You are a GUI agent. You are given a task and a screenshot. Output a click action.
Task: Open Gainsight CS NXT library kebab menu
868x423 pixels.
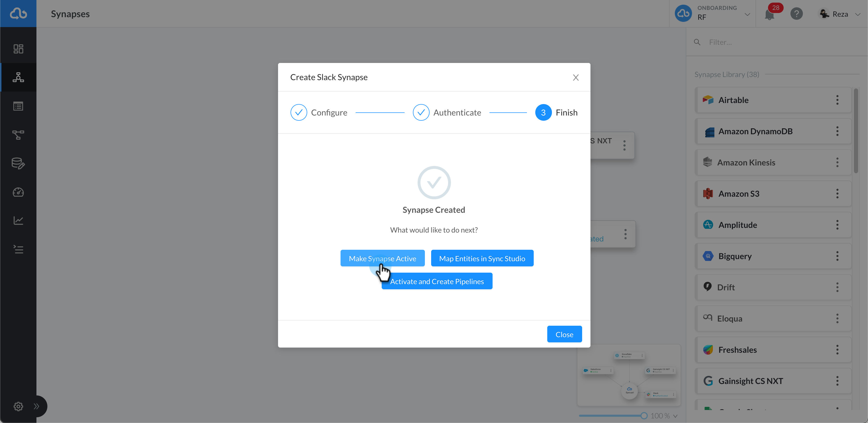(x=837, y=381)
